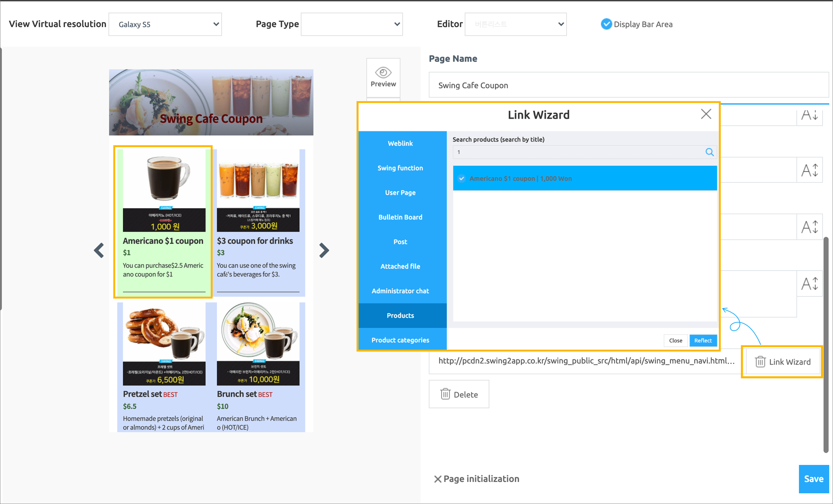Click the Preview eye icon
833x504 pixels.
pos(383,73)
